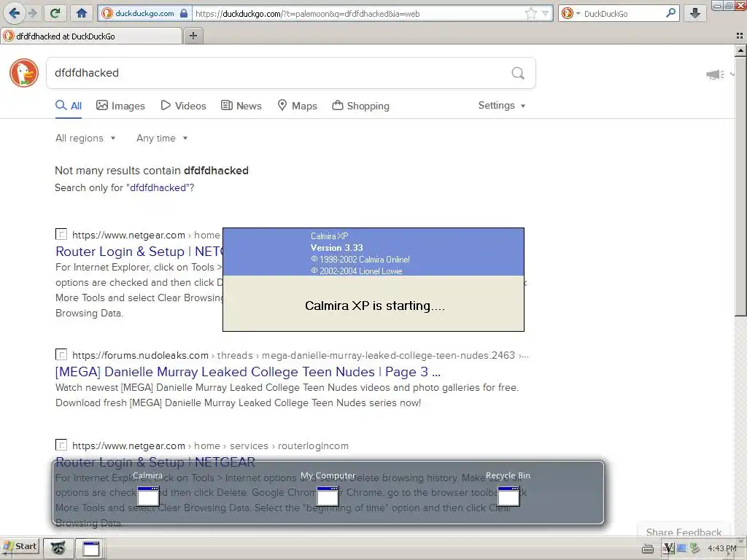This screenshot has width=747, height=560.
Task: Click the quoted "dfdfdhacked" exact search link
Action: tap(158, 187)
